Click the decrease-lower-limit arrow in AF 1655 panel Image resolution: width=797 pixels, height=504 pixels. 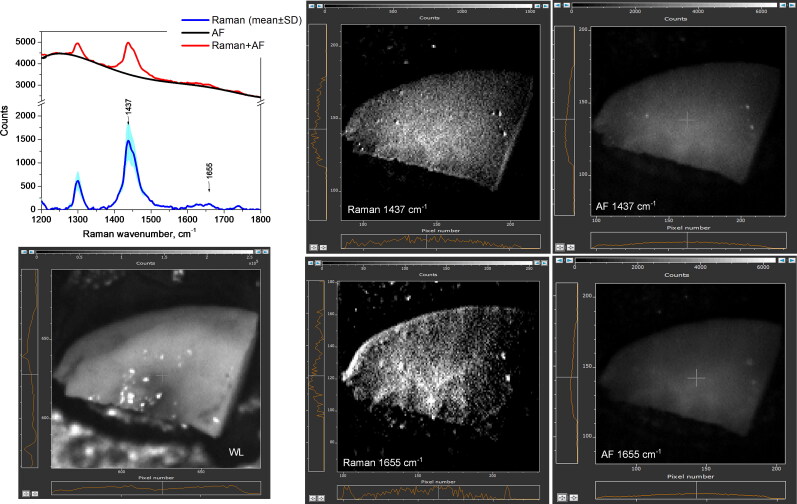[560, 261]
